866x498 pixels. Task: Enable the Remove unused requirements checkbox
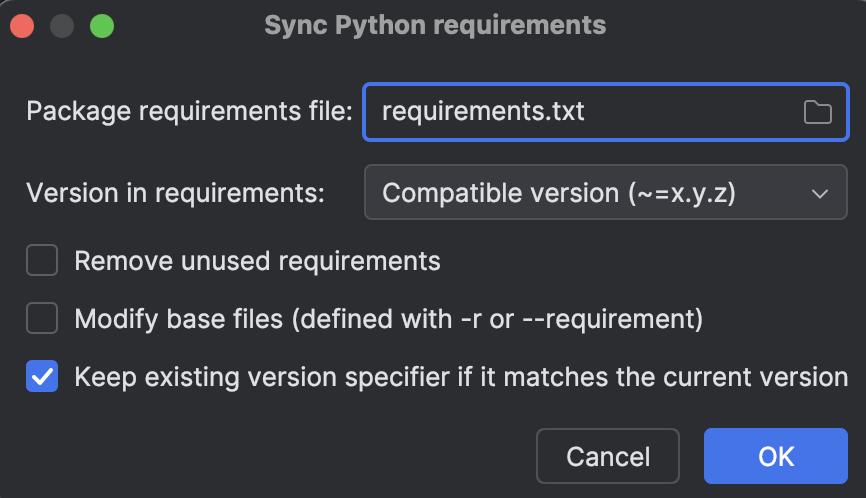click(x=42, y=260)
